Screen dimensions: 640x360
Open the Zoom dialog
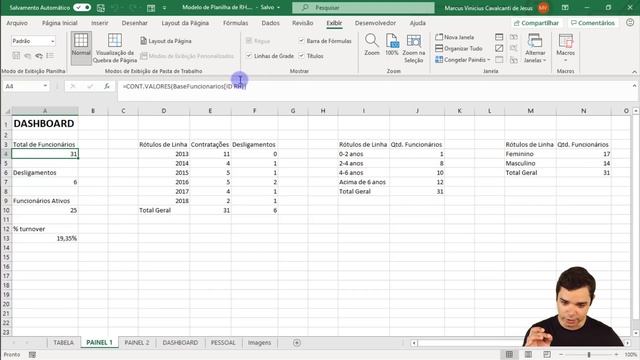[372, 45]
